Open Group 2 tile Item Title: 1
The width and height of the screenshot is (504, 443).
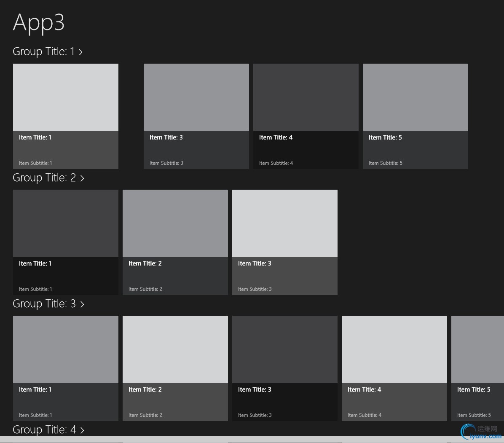pyautogui.click(x=66, y=242)
